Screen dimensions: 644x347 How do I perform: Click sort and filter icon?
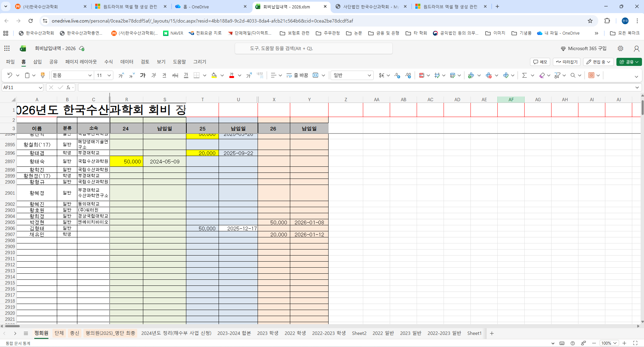tap(558, 75)
